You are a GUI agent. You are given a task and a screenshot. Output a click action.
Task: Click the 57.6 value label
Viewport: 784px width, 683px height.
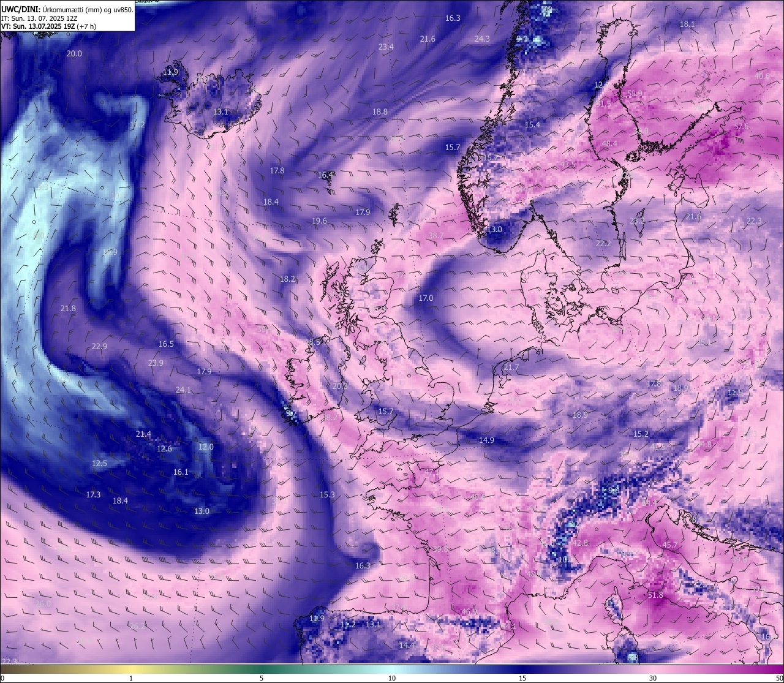[741, 127]
